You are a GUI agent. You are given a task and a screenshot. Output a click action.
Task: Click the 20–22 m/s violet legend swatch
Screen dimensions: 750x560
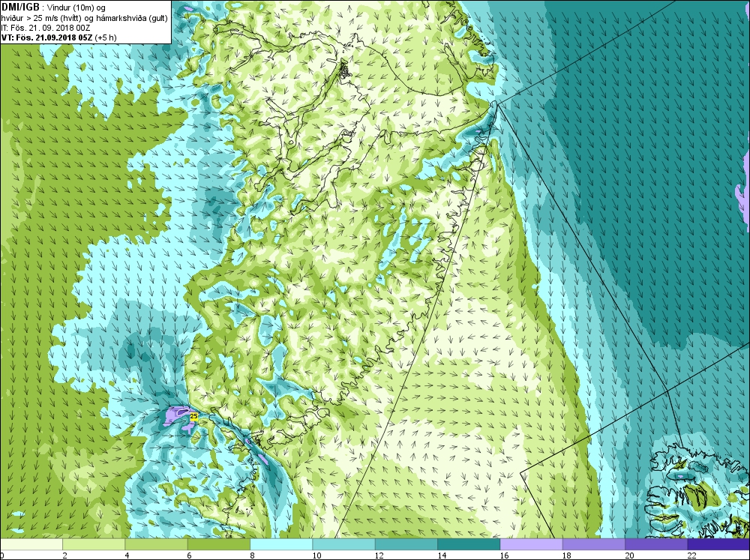point(655,544)
